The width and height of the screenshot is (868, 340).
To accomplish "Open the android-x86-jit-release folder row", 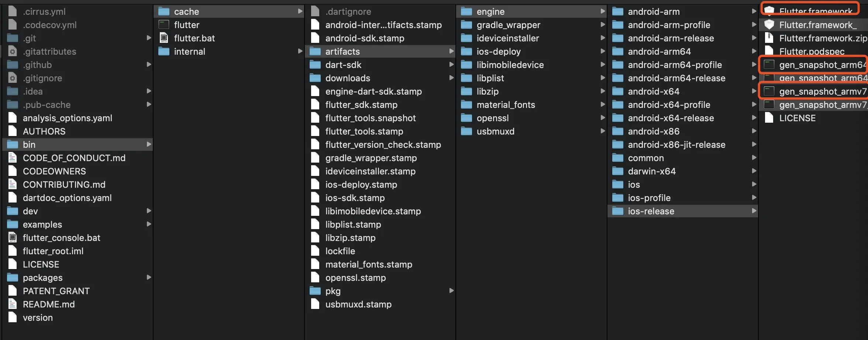I will 683,144.
